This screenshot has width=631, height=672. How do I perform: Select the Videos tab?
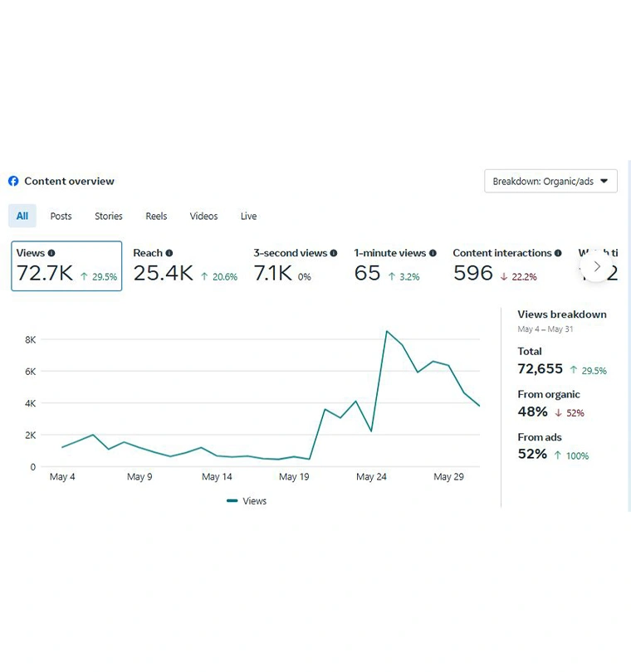203,216
